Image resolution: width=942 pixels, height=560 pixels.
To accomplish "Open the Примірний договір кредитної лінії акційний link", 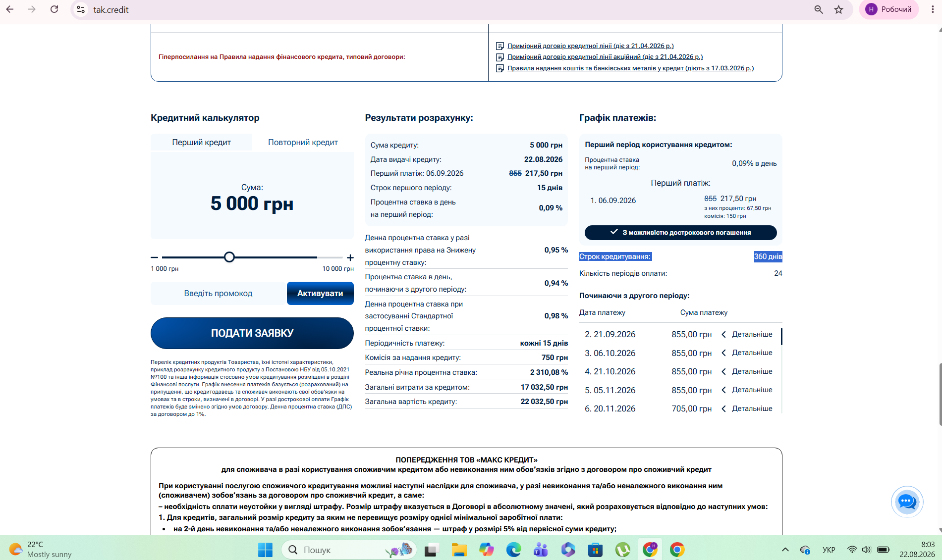I will pos(605,57).
